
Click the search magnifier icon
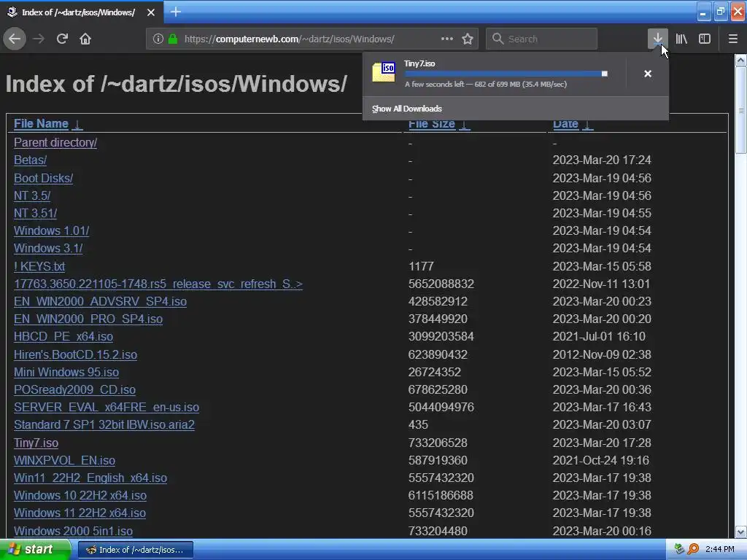[498, 39]
